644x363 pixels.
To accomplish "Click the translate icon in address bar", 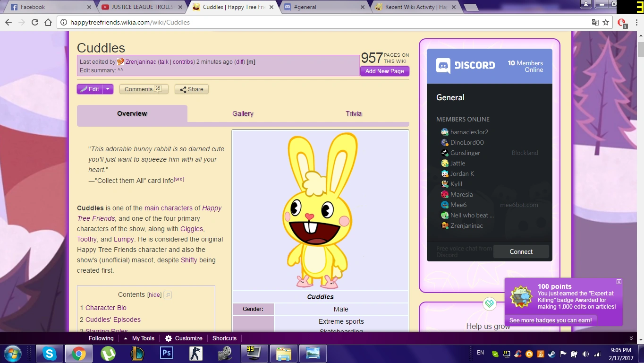I will click(x=595, y=22).
